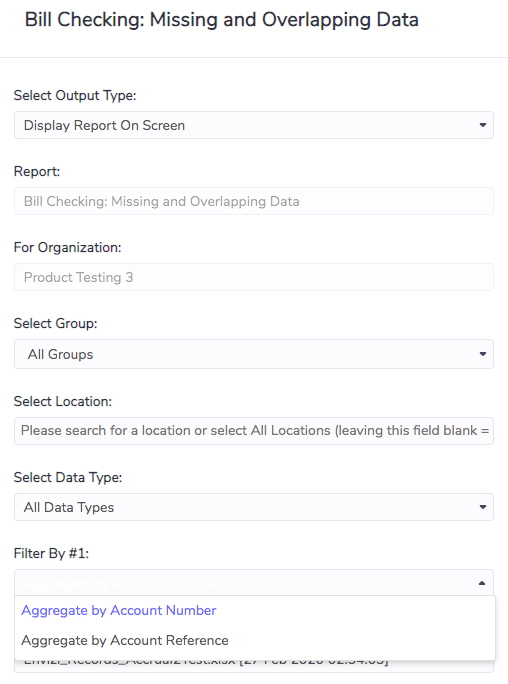Screen dimensions: 508x684
Task: Open the Display Report On Screen dropdown
Action: coord(254,125)
